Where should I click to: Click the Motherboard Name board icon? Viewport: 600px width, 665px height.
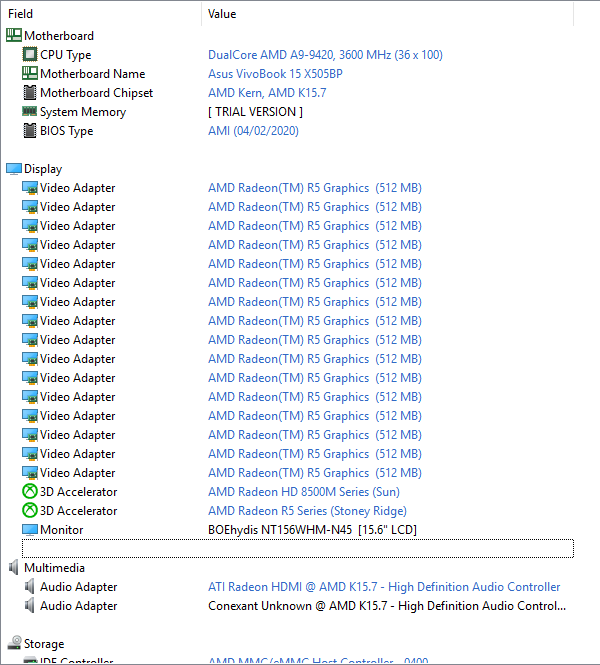(x=29, y=73)
